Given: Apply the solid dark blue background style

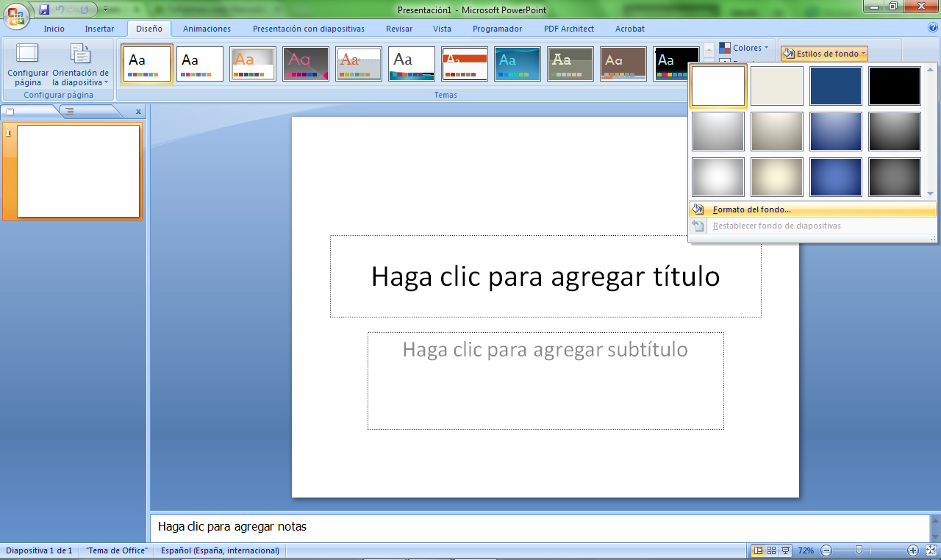Looking at the screenshot, I should pyautogui.click(x=835, y=86).
